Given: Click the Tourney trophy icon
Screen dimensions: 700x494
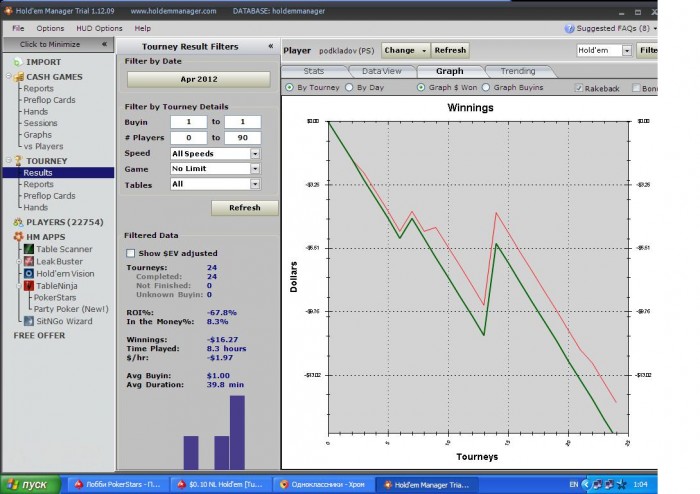Looking at the screenshot, I should 18,161.
